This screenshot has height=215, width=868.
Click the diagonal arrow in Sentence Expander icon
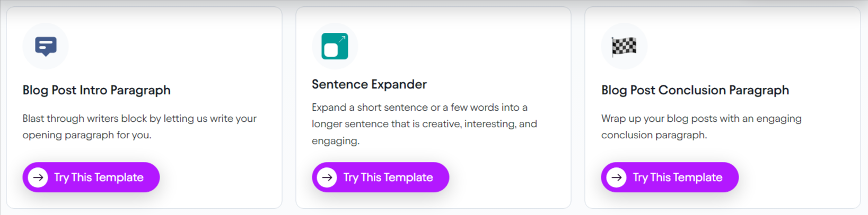(x=342, y=39)
